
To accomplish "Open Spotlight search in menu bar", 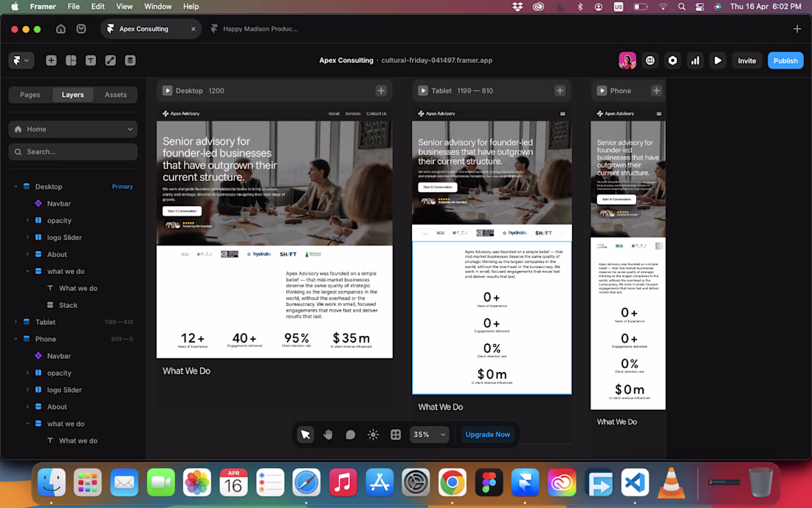I will click(681, 6).
